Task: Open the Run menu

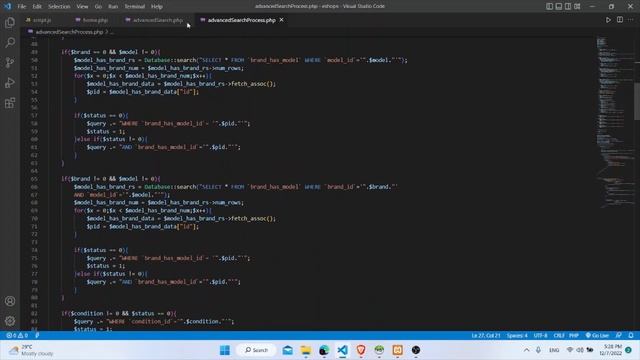Action: [113, 7]
